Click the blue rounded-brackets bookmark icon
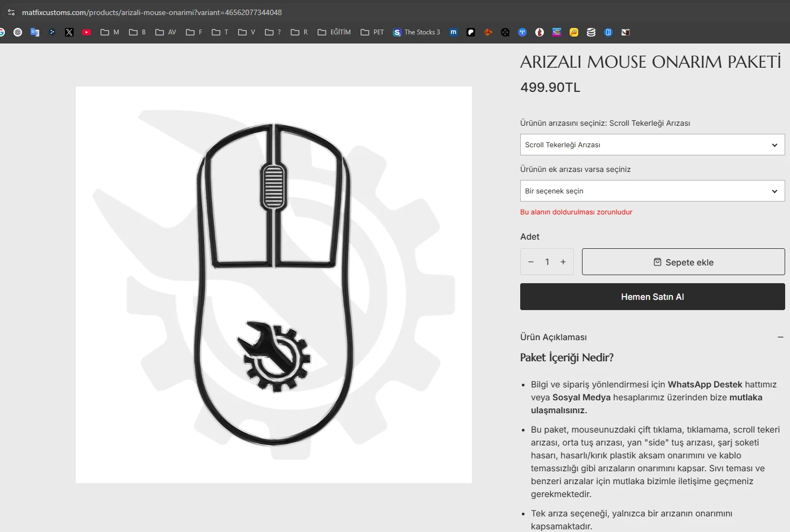This screenshot has width=790, height=532. (608, 32)
